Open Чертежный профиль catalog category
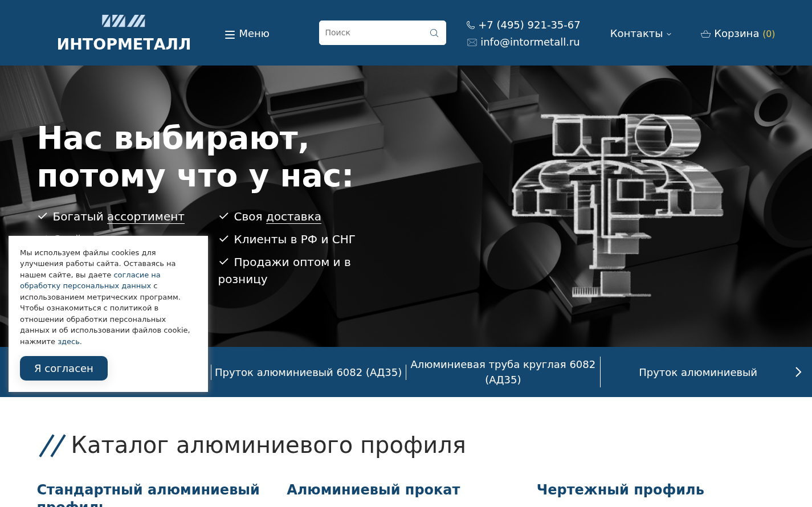The image size is (812, 507). pyautogui.click(x=621, y=490)
